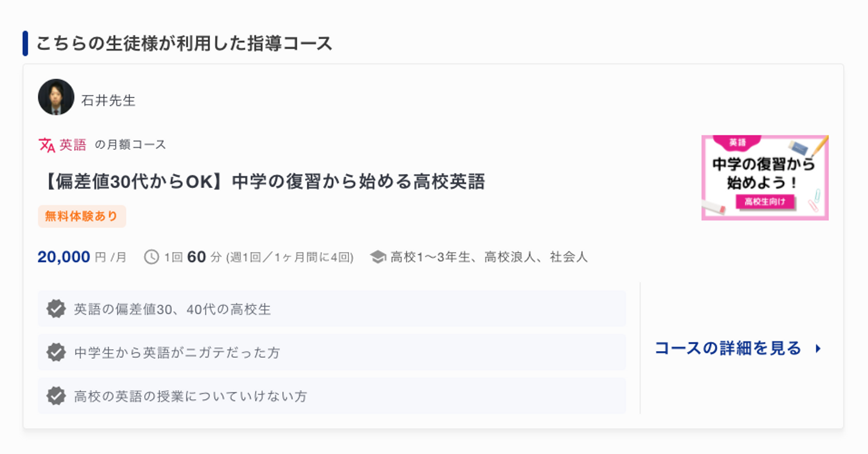Click the 石井先生 teacher avatar photo

pos(56,97)
